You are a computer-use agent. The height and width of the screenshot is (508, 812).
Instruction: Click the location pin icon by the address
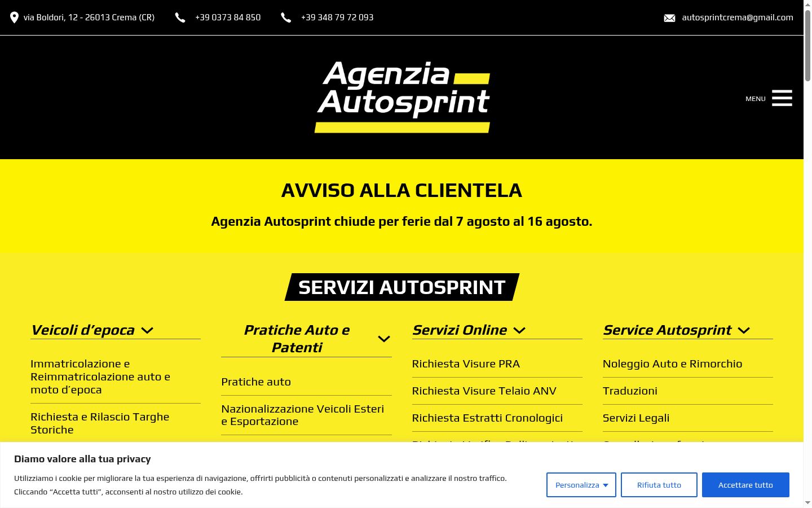tap(15, 17)
